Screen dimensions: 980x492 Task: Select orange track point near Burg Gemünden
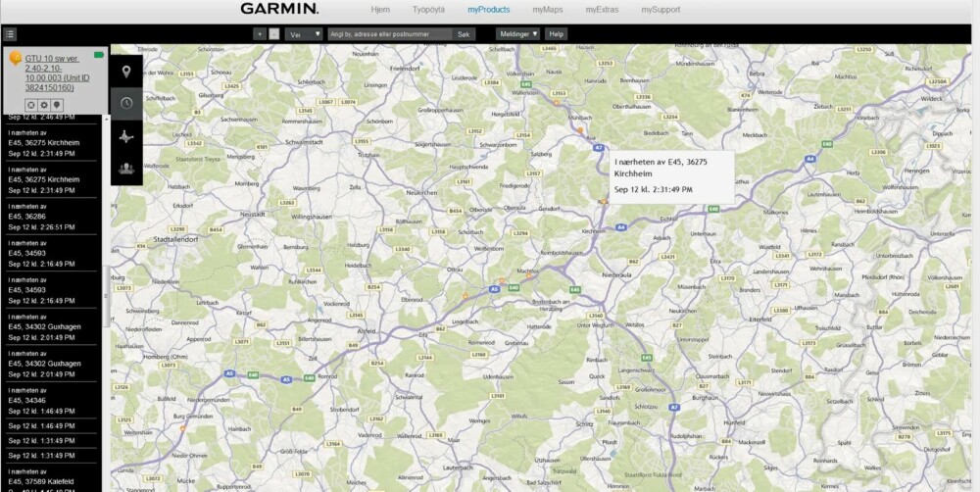click(x=182, y=428)
